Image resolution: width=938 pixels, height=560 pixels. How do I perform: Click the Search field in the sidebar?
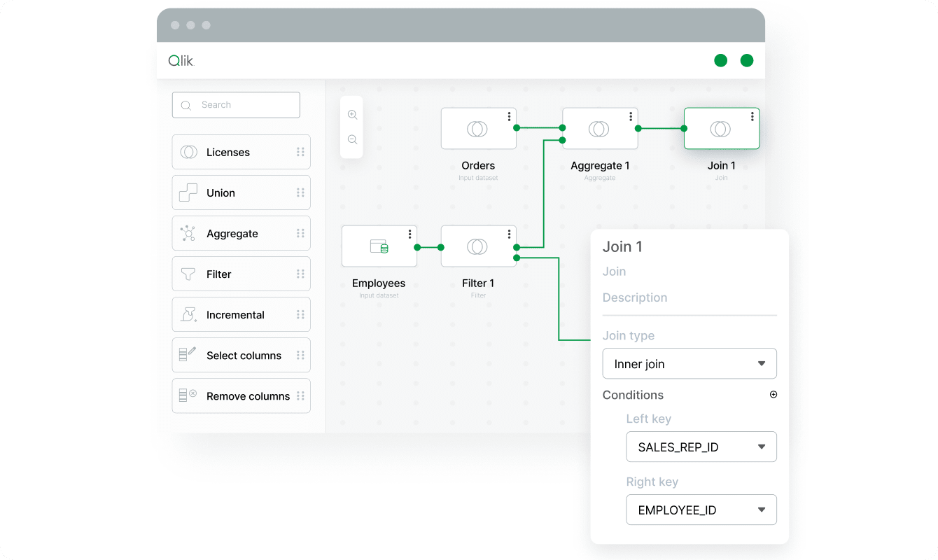236,104
